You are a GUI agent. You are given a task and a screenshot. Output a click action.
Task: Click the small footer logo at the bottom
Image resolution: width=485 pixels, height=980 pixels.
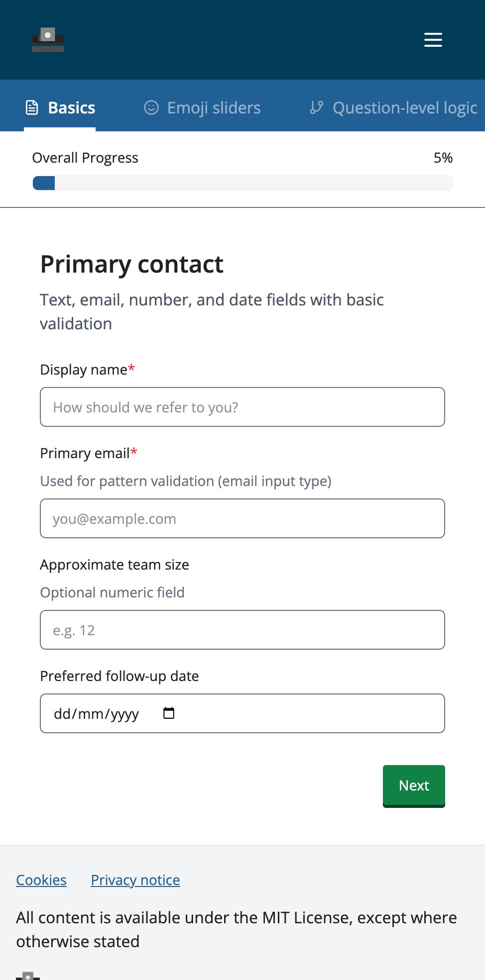pyautogui.click(x=28, y=976)
